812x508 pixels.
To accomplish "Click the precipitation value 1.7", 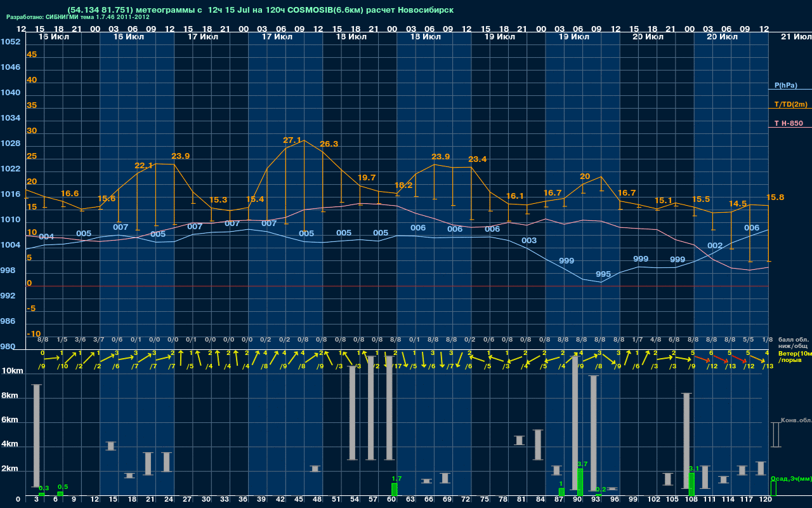I will tap(396, 478).
